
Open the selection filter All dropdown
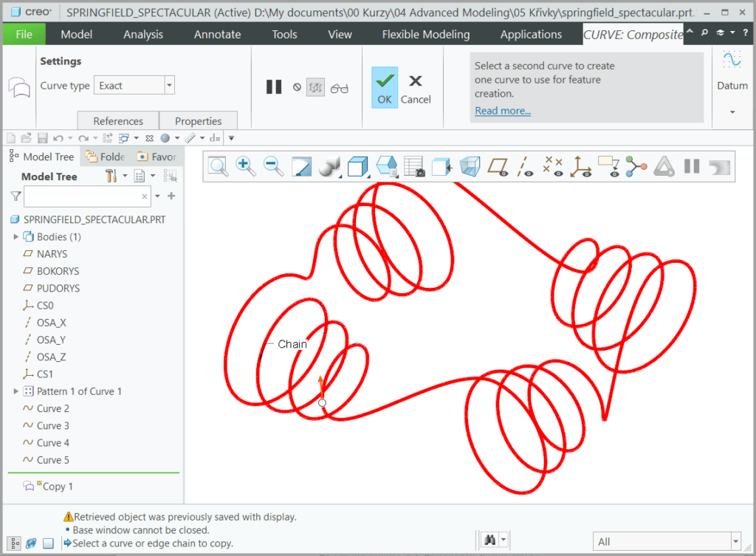[x=735, y=541]
